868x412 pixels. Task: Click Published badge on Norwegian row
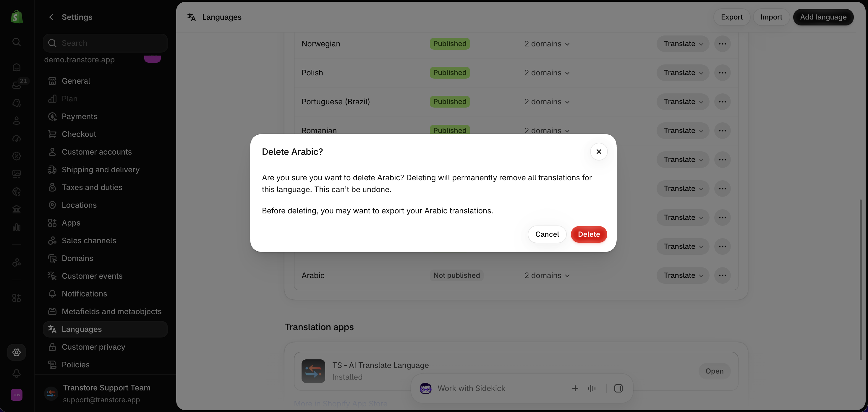(450, 44)
